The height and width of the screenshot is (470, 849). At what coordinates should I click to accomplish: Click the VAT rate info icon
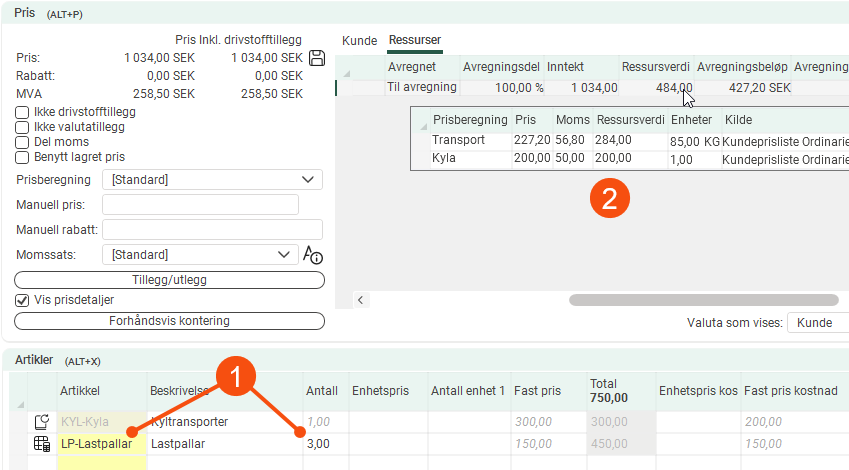313,255
